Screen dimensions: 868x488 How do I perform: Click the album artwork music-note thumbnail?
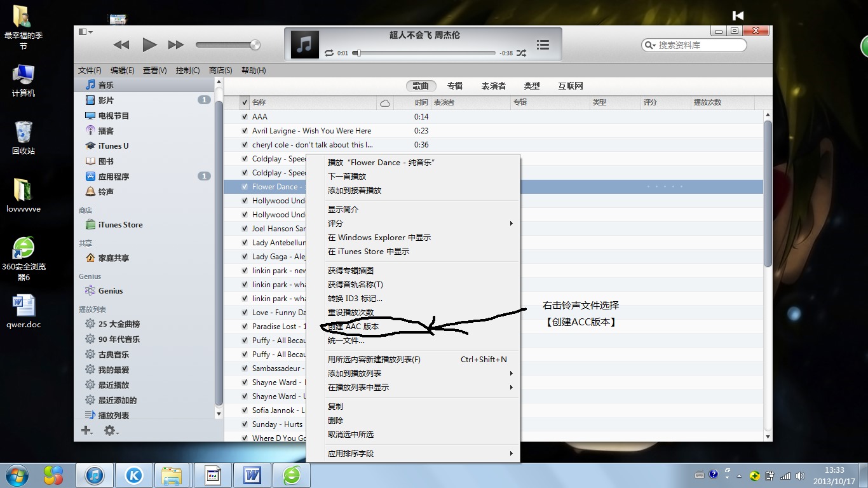(305, 44)
